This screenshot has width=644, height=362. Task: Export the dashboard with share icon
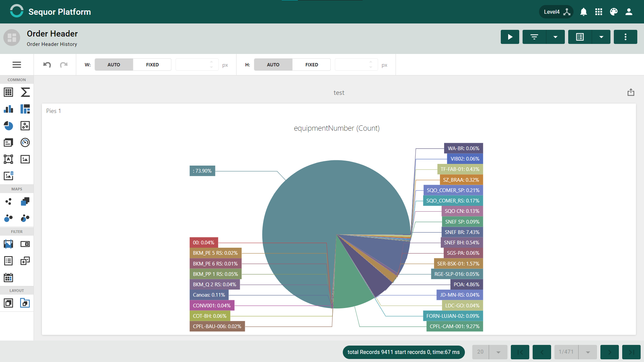click(631, 93)
